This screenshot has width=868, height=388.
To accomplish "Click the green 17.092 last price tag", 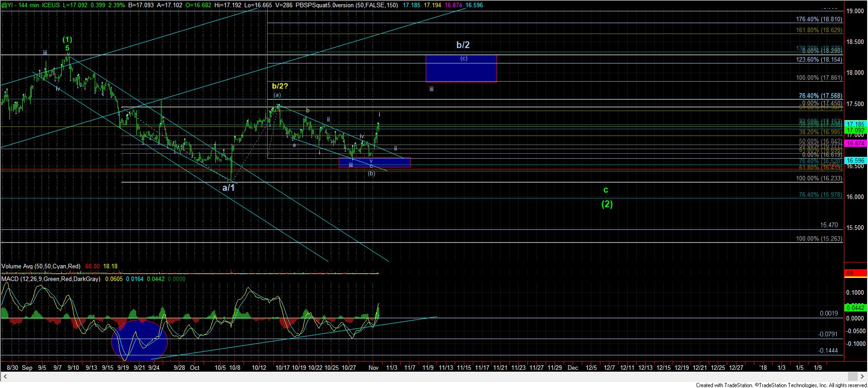I will pyautogui.click(x=855, y=130).
